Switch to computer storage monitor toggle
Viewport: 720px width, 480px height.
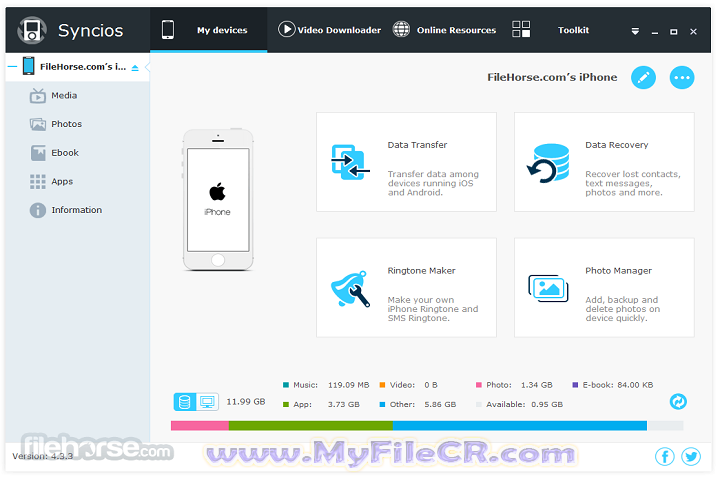pyautogui.click(x=207, y=402)
